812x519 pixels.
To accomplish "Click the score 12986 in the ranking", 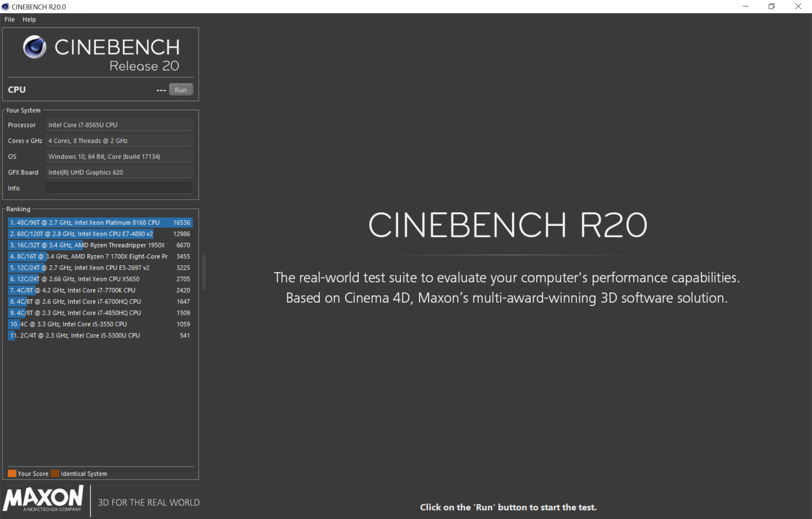I will [182, 234].
